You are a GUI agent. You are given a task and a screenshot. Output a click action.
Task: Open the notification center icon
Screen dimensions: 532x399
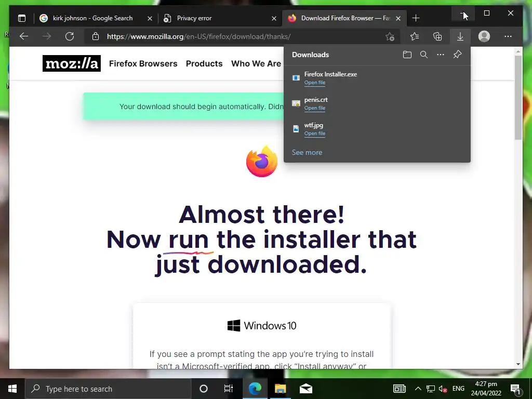click(x=515, y=389)
